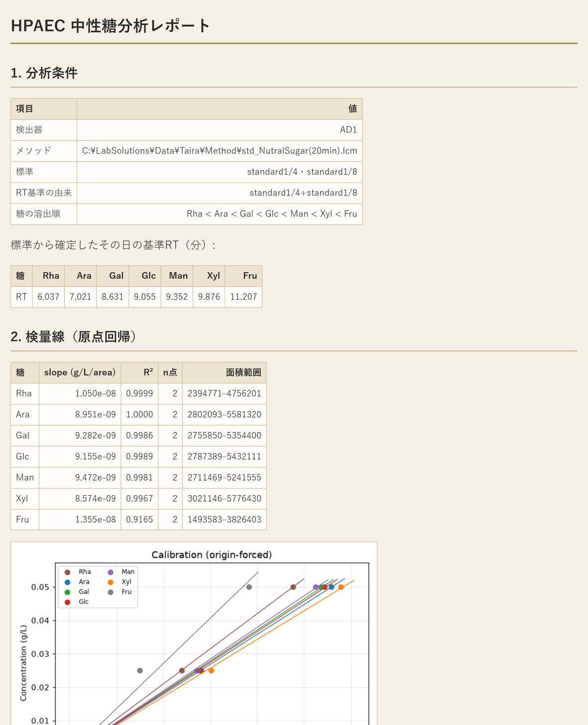The height and width of the screenshot is (725, 588).
Task: Click the 2. 検量線（原点回帰） heading
Action: coord(73,337)
